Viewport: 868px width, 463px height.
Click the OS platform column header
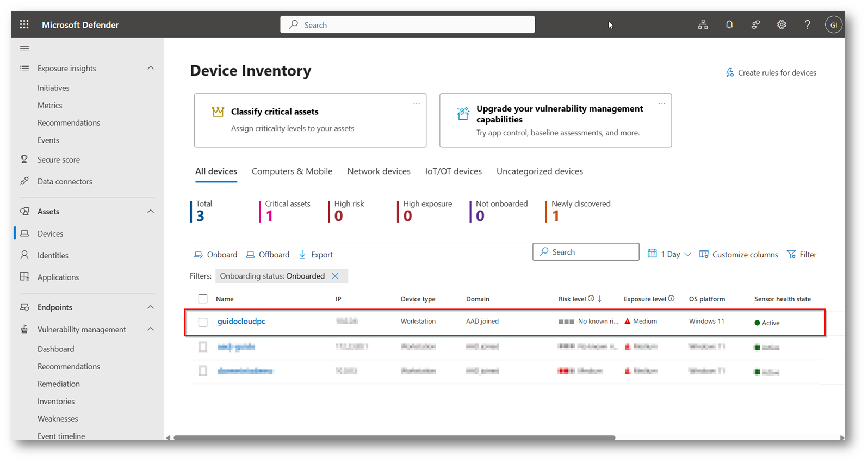pyautogui.click(x=707, y=299)
